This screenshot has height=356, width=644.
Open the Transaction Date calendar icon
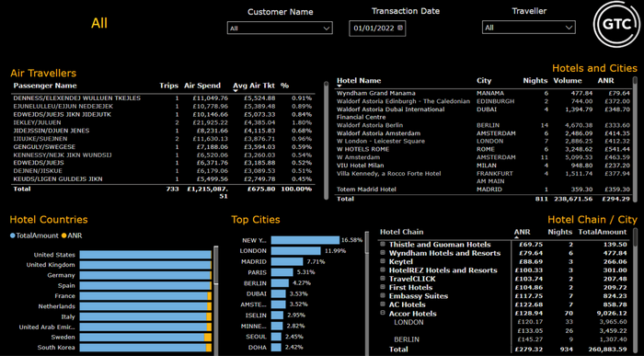tap(400, 29)
